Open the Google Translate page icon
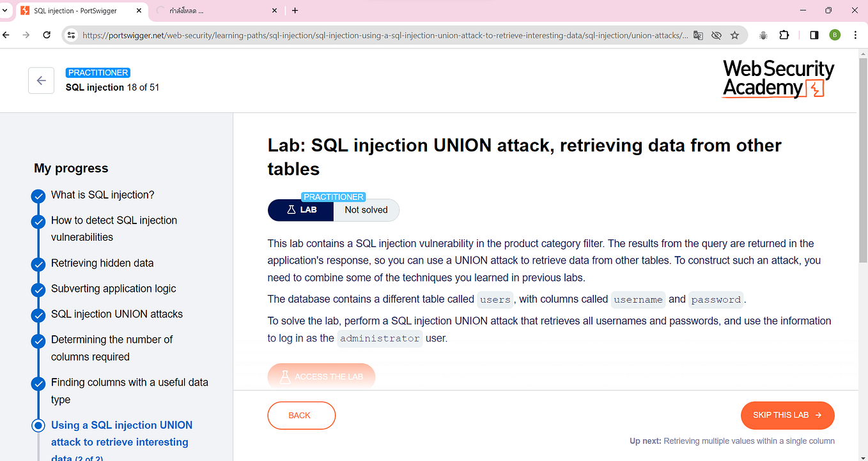 click(x=698, y=35)
